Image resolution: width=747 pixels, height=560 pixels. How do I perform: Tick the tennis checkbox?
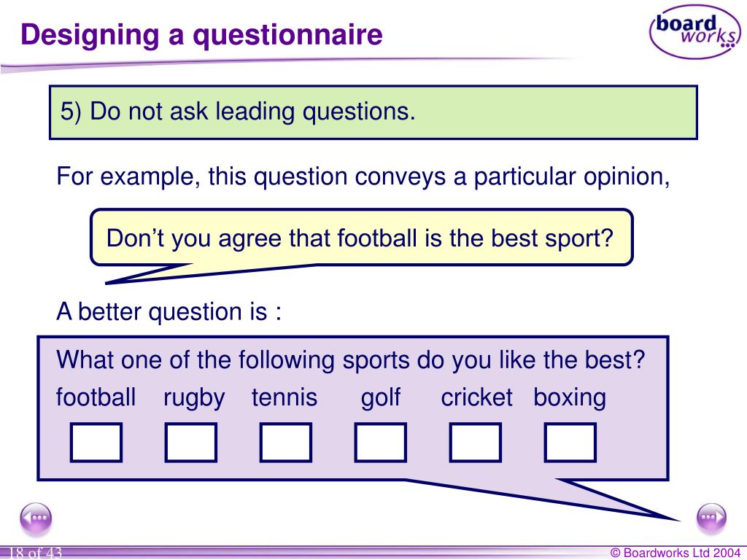pyautogui.click(x=286, y=443)
